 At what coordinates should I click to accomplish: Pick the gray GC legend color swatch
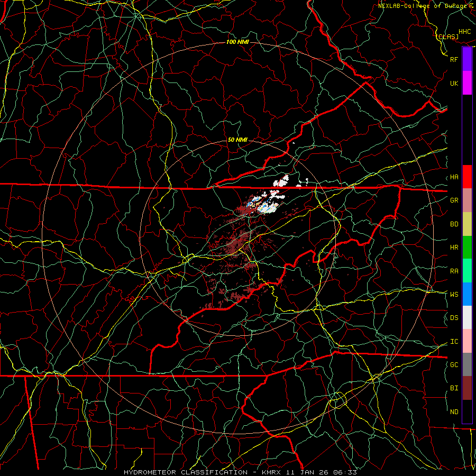(x=467, y=364)
